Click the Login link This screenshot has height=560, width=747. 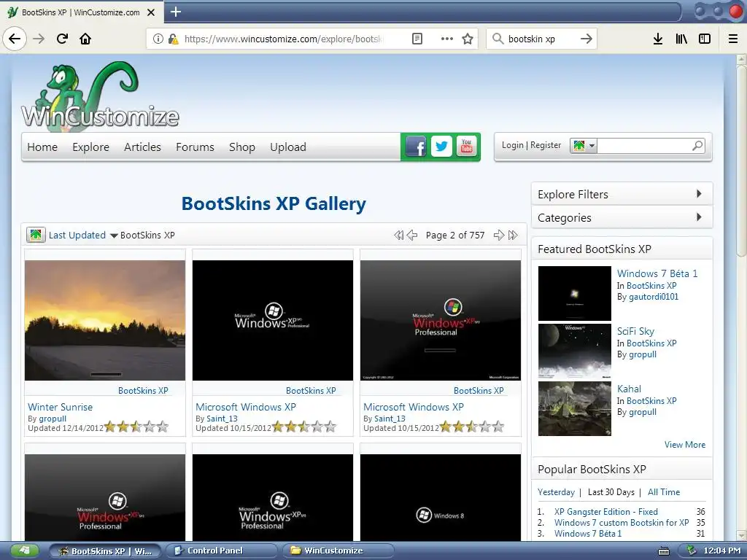[x=513, y=145]
